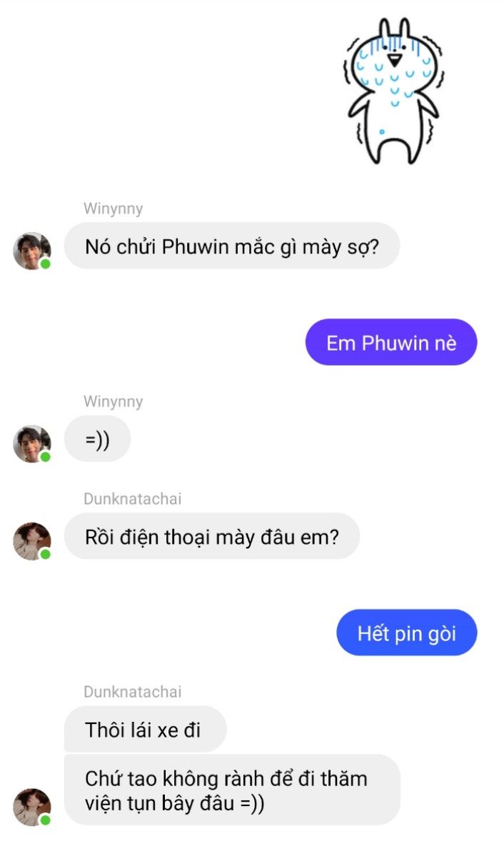
Task: Tap the sweating rabbit sticker
Action: pos(394,91)
